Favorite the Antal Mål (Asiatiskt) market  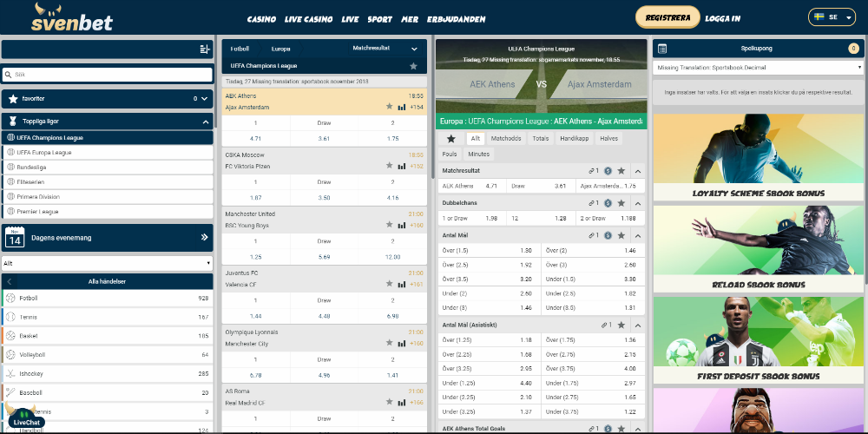tap(621, 325)
